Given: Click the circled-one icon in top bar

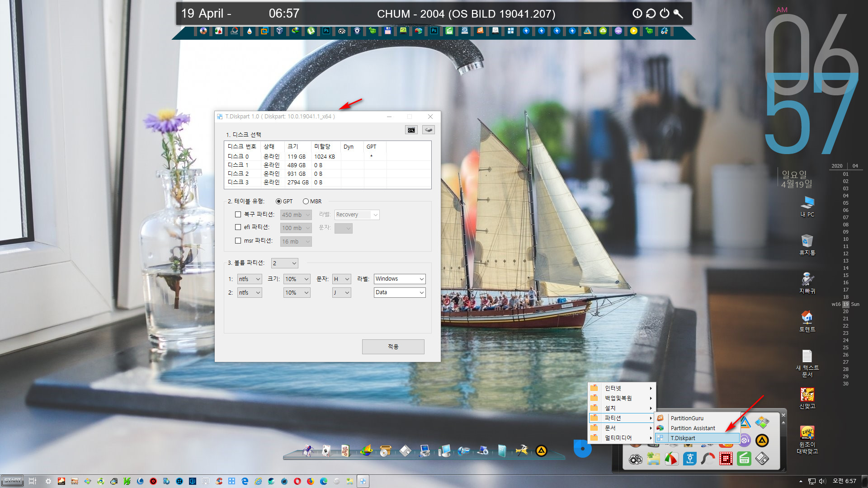Looking at the screenshot, I should [x=637, y=14].
